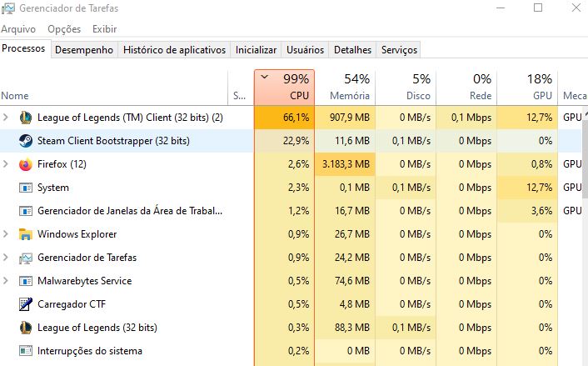Open the Arquivo menu

18,29
